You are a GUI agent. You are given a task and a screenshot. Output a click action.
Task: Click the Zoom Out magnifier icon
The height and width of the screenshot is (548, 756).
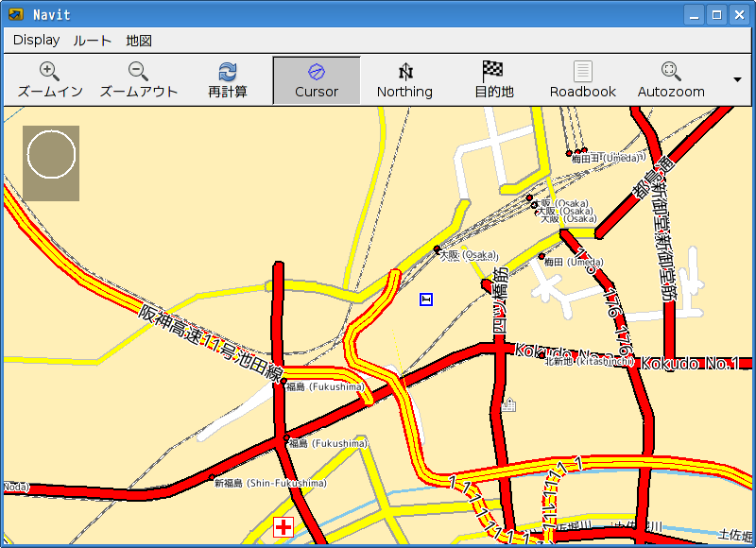[x=138, y=72]
